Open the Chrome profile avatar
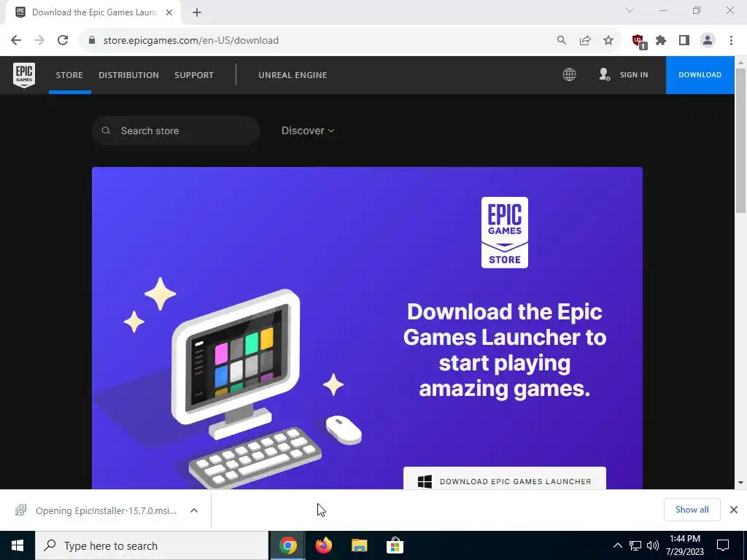Screen dimensions: 747x560 coord(708,41)
